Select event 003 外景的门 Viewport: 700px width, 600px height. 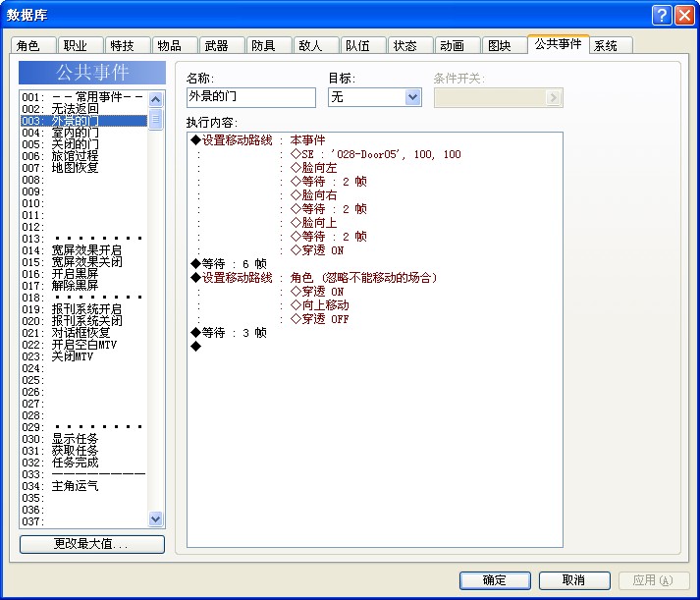[83, 121]
